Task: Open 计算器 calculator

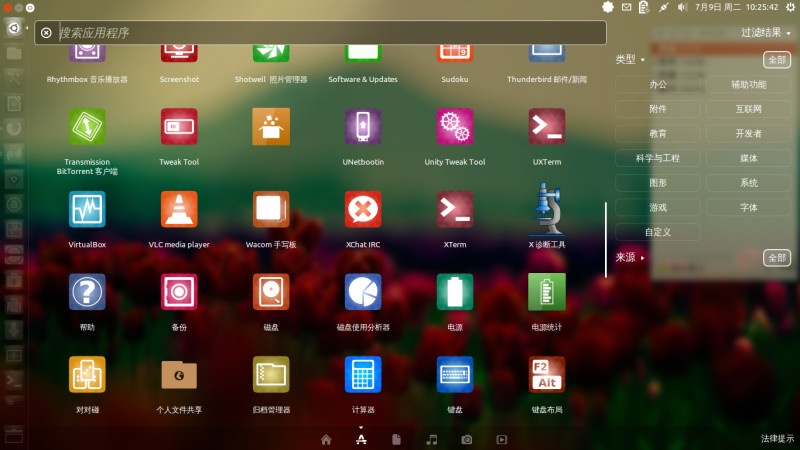Action: (x=363, y=374)
